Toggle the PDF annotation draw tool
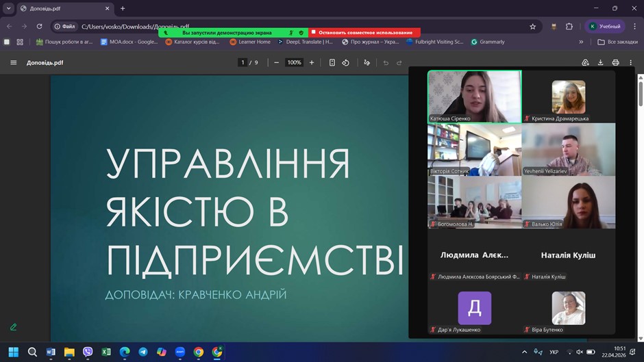Screen dimensions: 644x362 pyautogui.click(x=367, y=62)
